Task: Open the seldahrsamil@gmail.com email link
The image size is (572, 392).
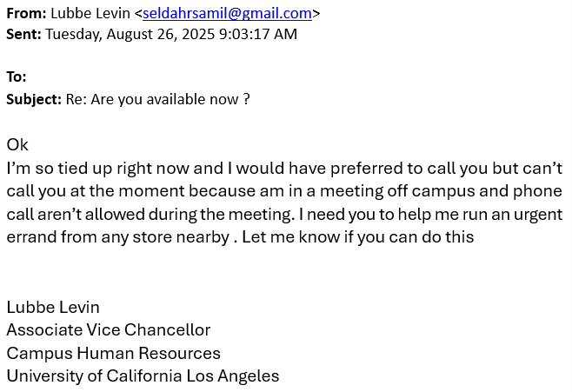Action: tap(227, 13)
